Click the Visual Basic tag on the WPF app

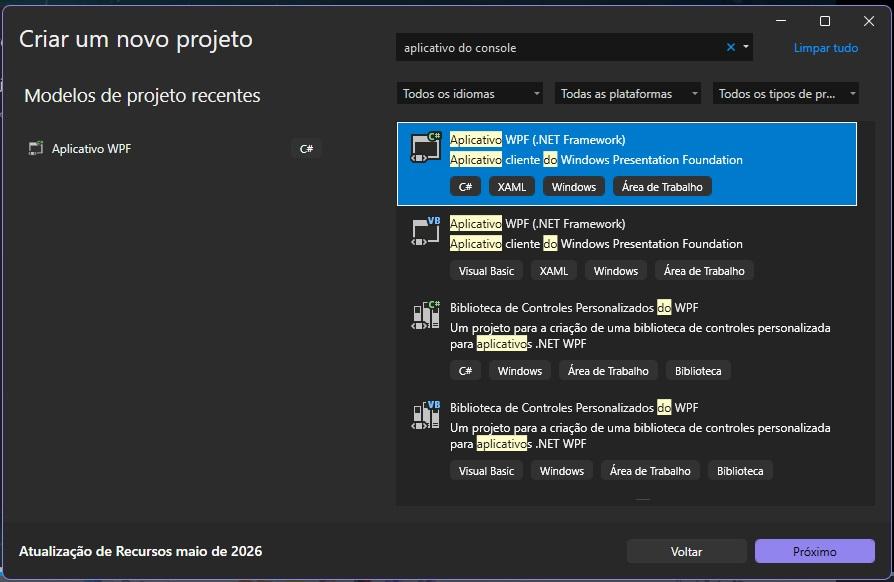tap(486, 271)
